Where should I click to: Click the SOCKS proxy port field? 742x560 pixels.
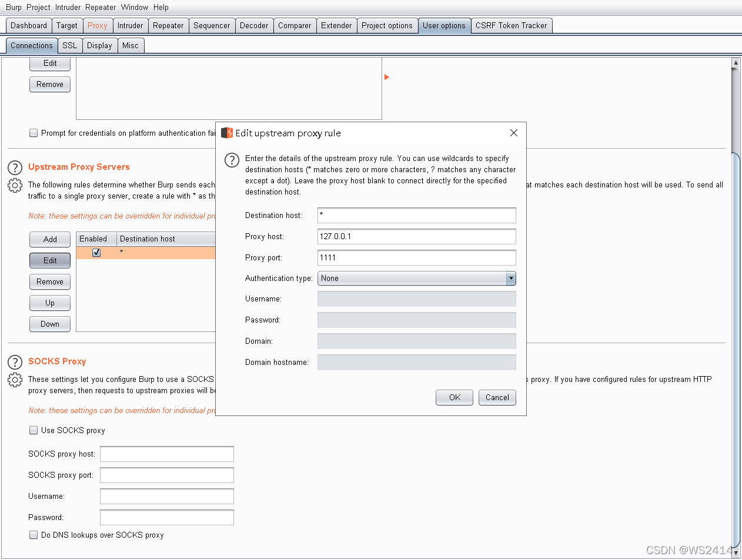[167, 475]
